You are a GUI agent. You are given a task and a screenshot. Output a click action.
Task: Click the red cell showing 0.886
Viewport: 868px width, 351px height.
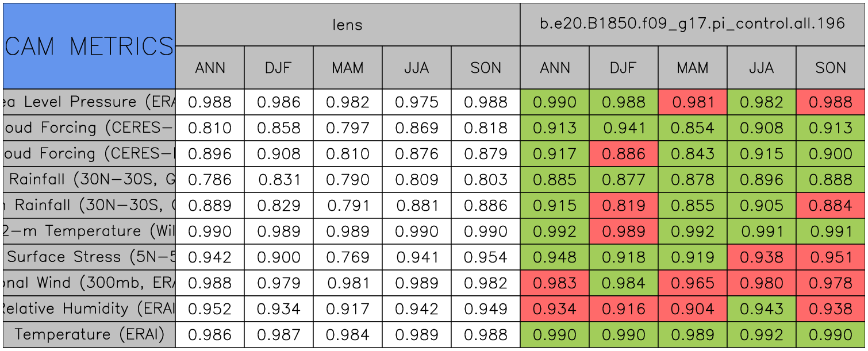pyautogui.click(x=623, y=154)
